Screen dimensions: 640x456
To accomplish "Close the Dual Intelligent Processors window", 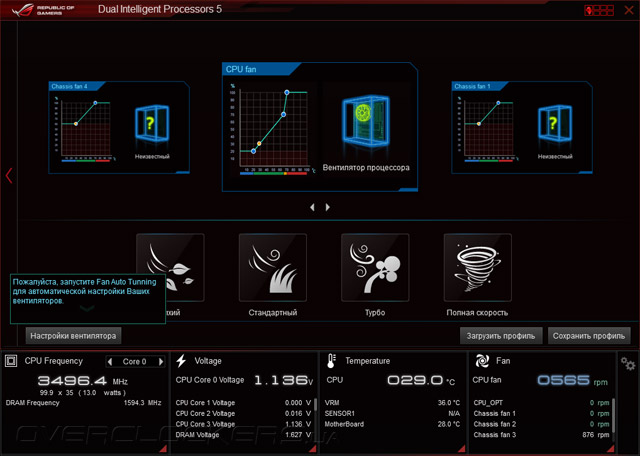I will (x=629, y=10).
